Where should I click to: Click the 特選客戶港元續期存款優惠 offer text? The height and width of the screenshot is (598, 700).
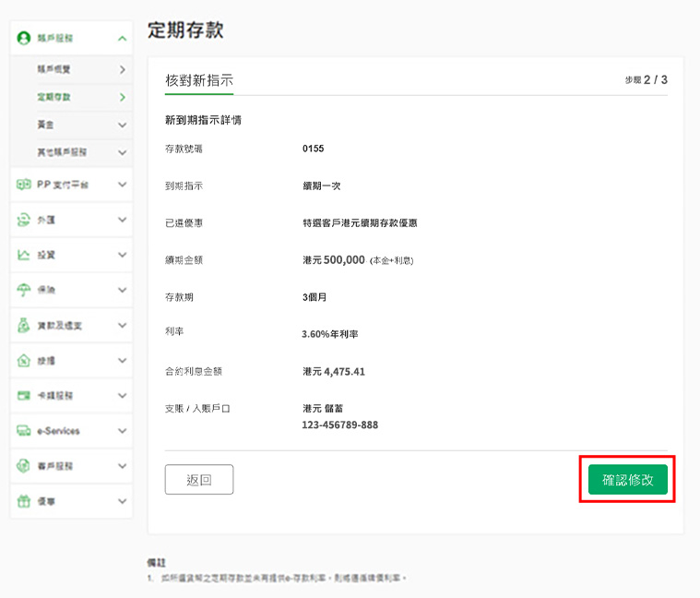click(x=360, y=222)
